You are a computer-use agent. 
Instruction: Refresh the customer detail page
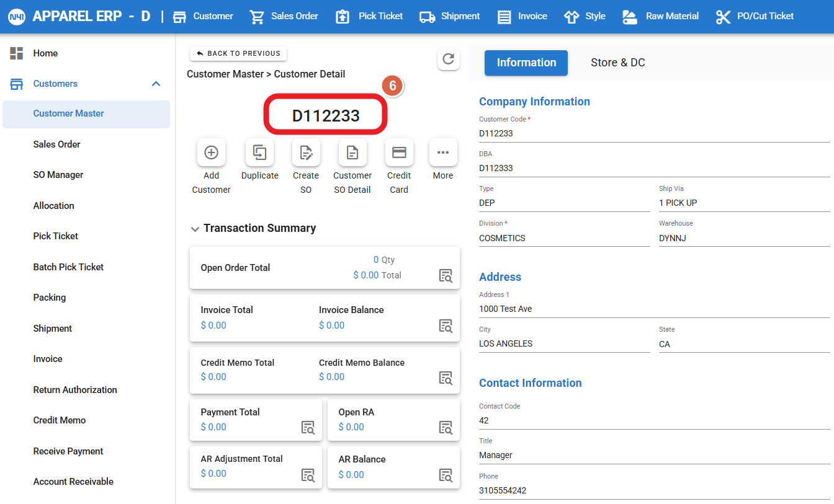tap(448, 60)
